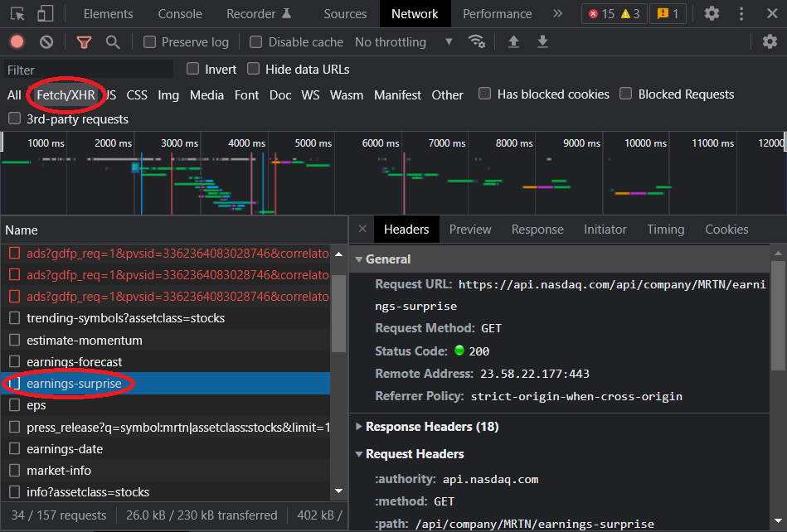787x532 pixels.
Task: Enable the Preserve log checkbox
Action: [x=150, y=42]
